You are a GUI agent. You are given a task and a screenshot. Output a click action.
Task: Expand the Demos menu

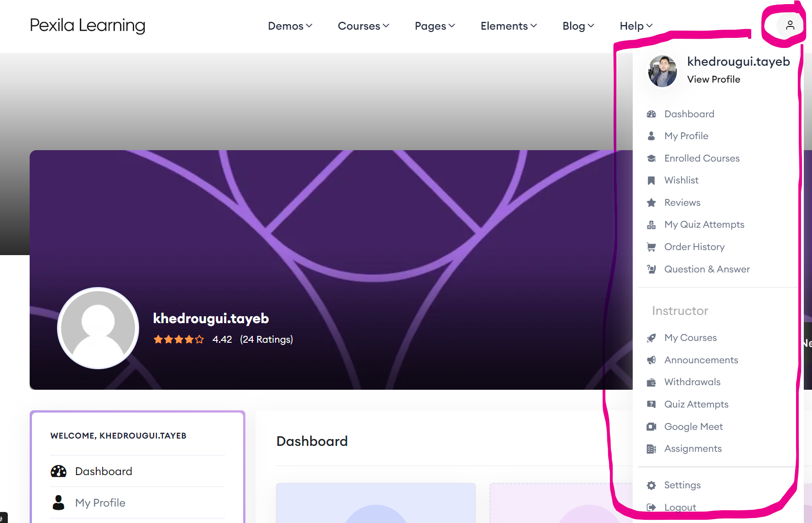290,26
